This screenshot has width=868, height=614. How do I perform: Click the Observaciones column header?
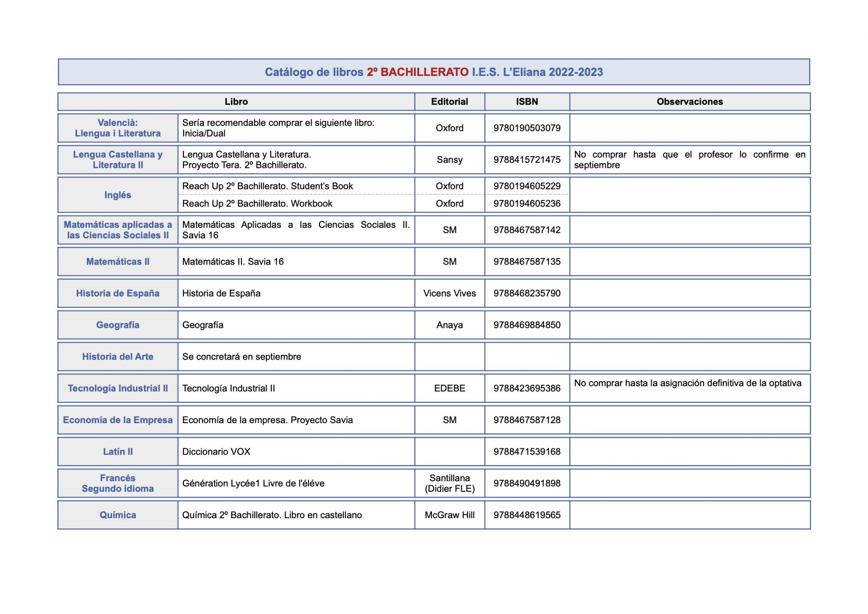click(x=690, y=102)
